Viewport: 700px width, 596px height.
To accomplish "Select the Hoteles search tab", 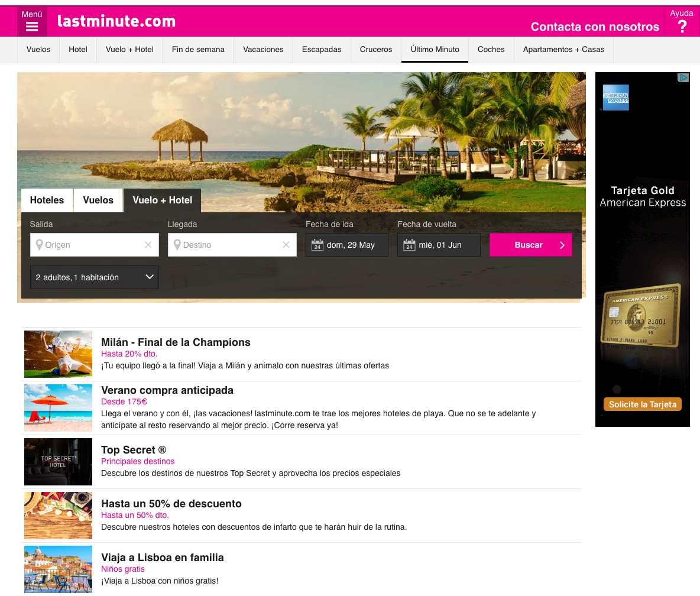I will click(x=47, y=200).
